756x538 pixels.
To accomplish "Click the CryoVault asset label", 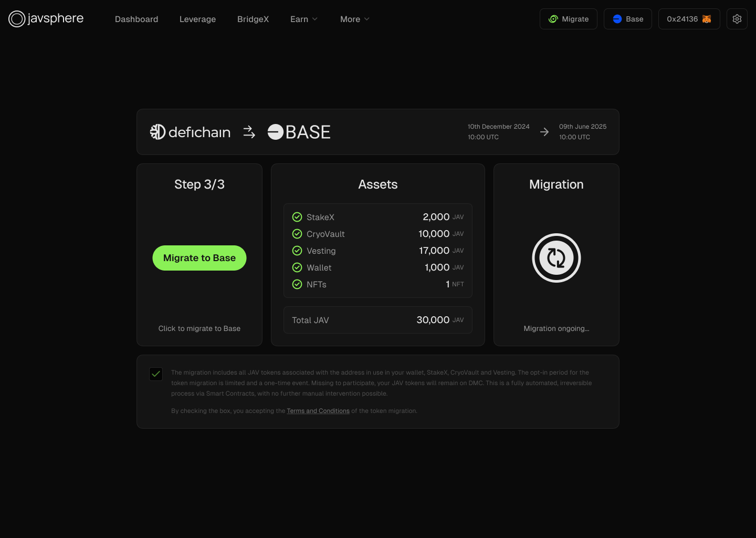I will tap(325, 234).
